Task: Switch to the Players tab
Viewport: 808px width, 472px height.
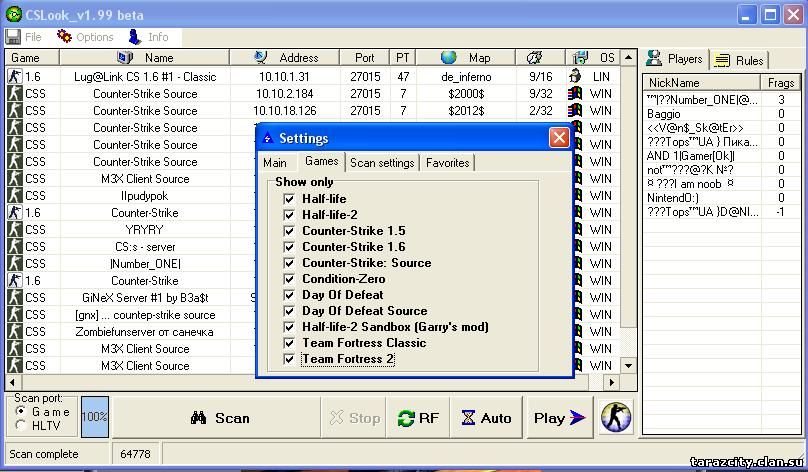Action: tap(675, 59)
